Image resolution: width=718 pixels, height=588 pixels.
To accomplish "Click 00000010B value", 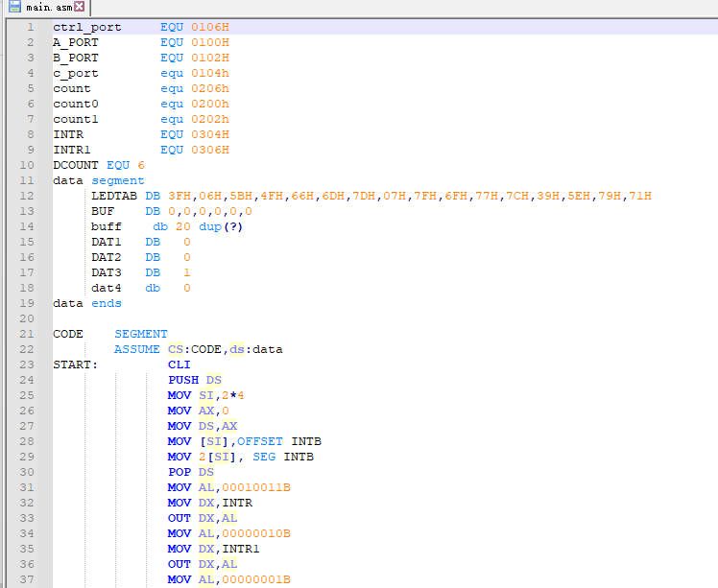I will (x=256, y=533).
